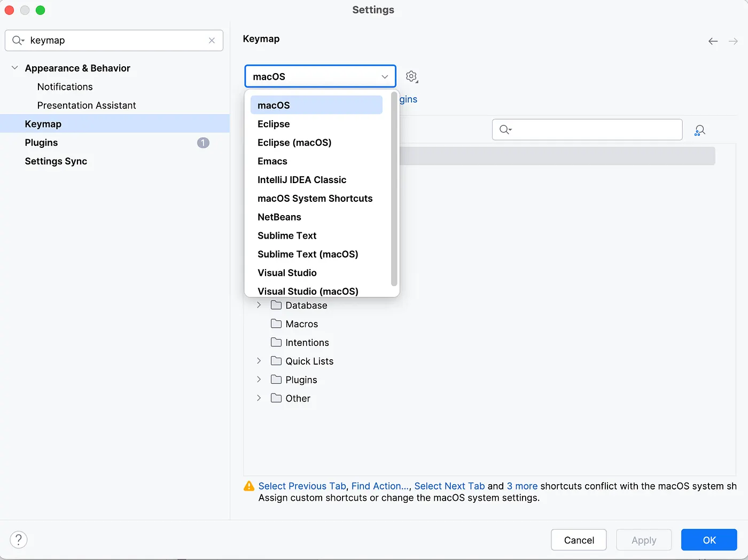Open the Select Previous Tab conflict link
Viewport: 748px width, 560px height.
point(302,486)
